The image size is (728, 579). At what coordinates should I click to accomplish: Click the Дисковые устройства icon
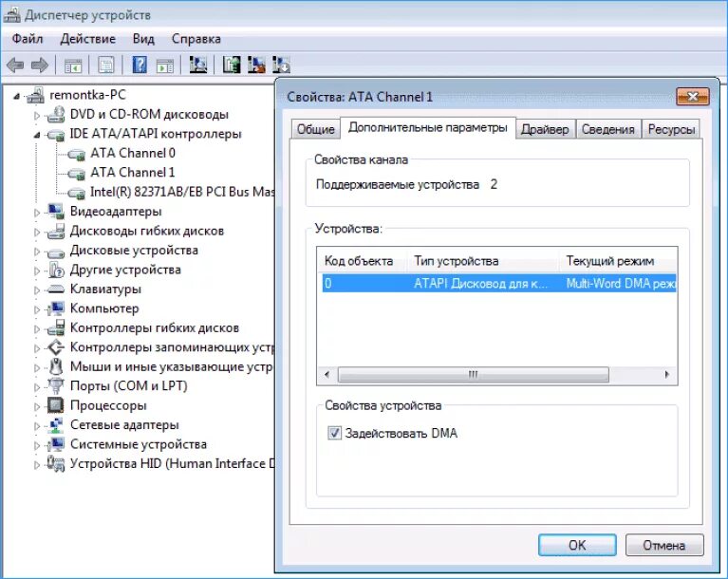(56, 252)
